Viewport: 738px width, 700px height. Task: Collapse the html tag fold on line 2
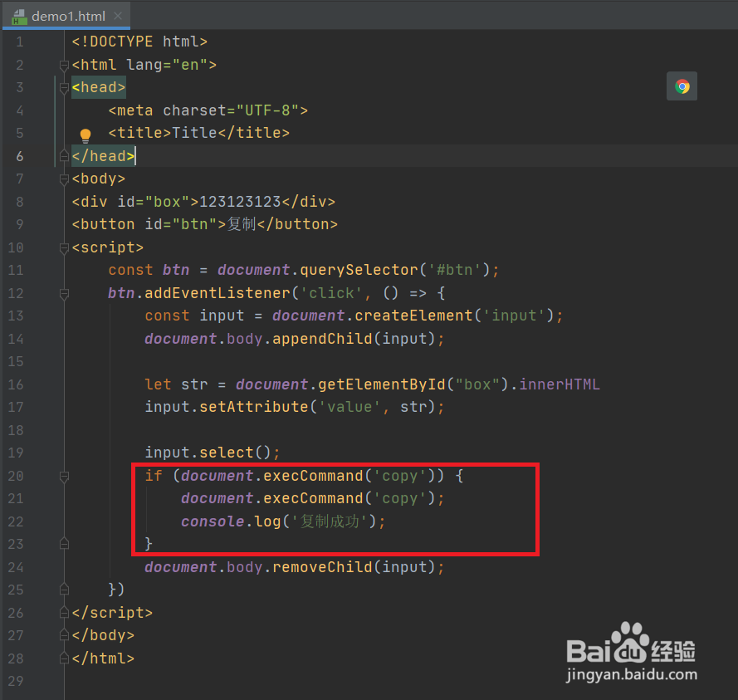[x=65, y=65]
